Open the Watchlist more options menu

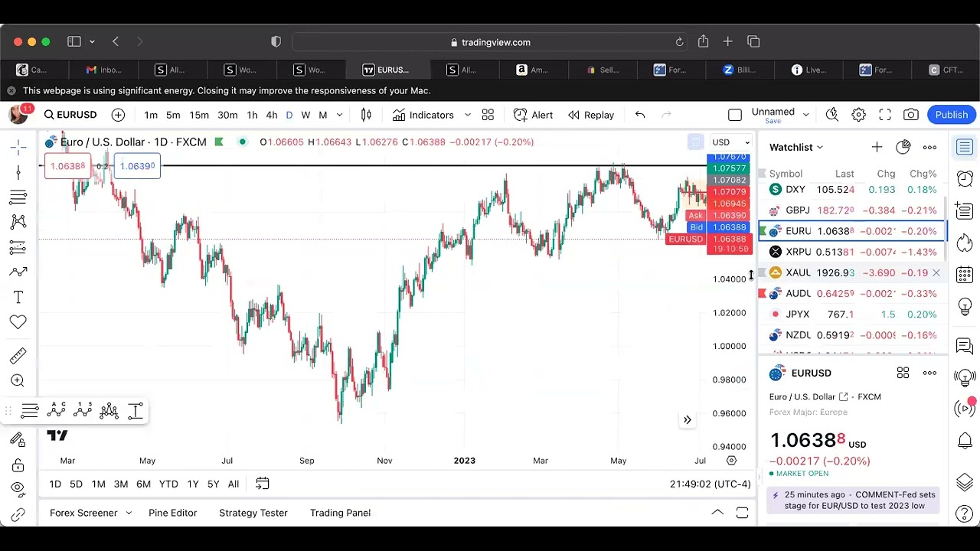point(929,147)
